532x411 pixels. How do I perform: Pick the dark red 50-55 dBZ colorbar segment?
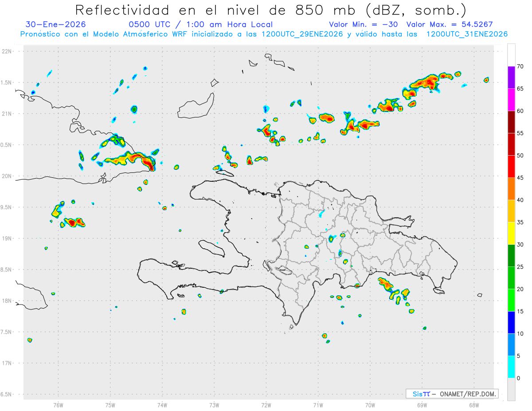point(511,144)
